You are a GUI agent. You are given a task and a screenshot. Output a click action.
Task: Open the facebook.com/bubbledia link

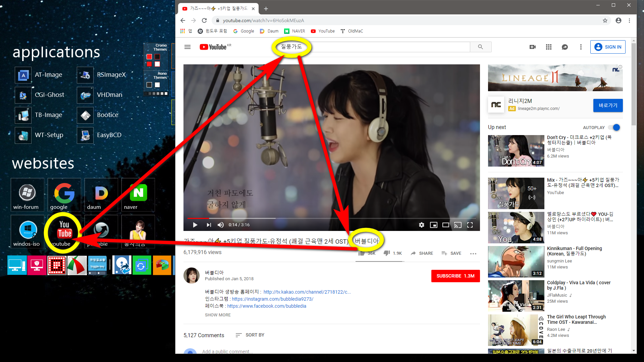point(267,306)
